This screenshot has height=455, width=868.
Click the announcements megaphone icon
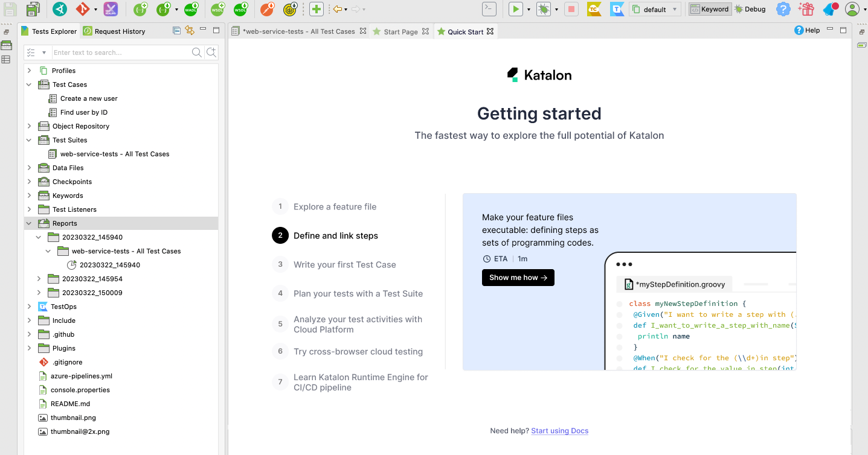(x=831, y=9)
